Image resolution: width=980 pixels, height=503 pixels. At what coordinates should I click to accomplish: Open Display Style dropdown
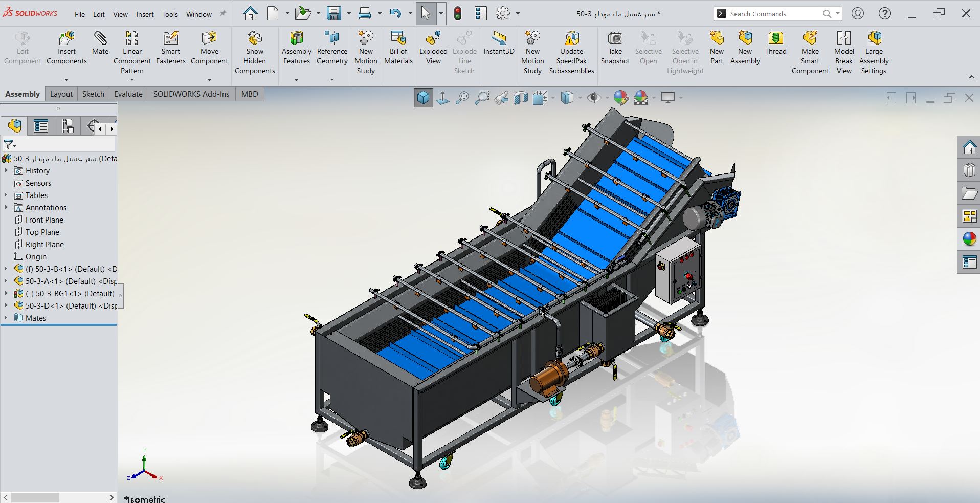580,98
